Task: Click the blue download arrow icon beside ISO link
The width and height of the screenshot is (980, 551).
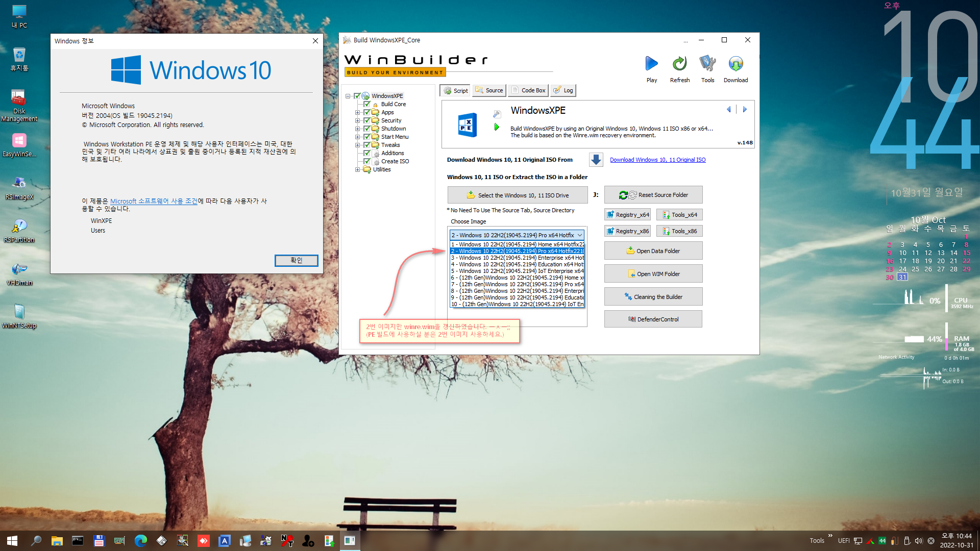Action: [596, 160]
